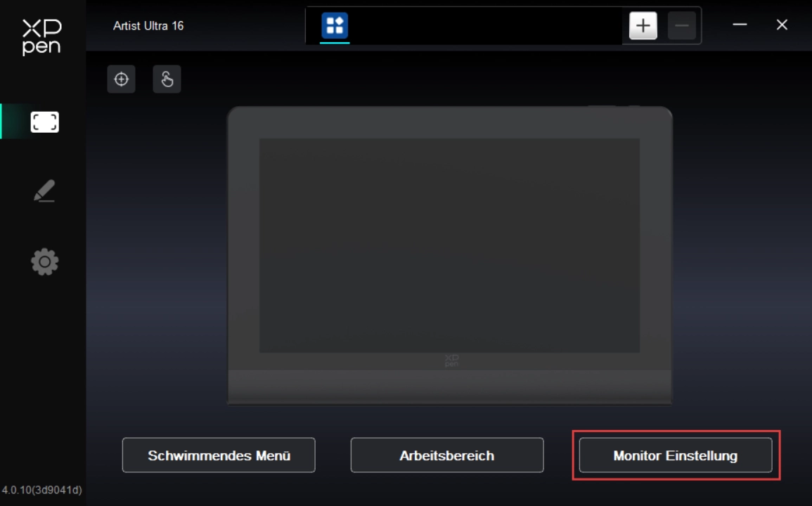Image resolution: width=812 pixels, height=506 pixels.
Task: Open the Schwimmendes Menü settings
Action: tap(219, 455)
